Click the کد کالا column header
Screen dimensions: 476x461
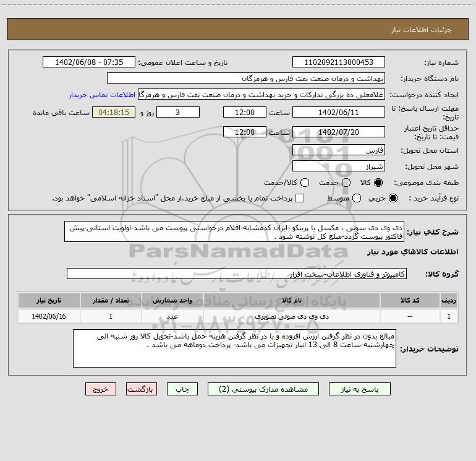410,300
